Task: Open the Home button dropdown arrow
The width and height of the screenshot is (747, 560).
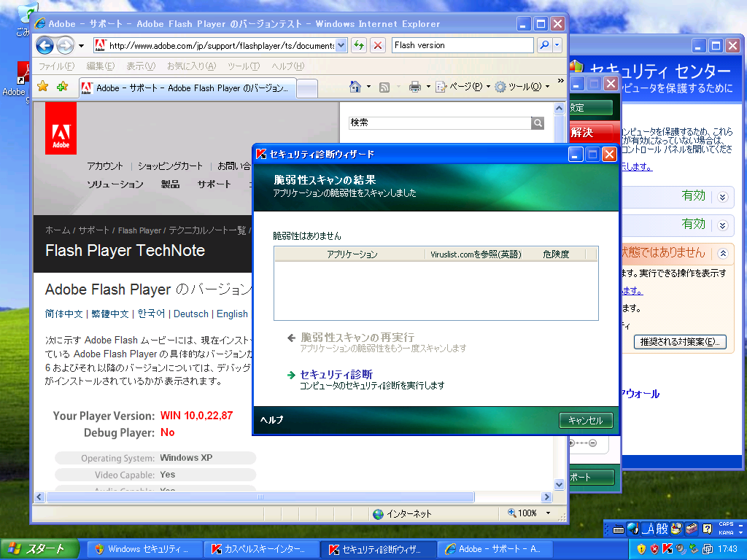Action: coord(368,87)
